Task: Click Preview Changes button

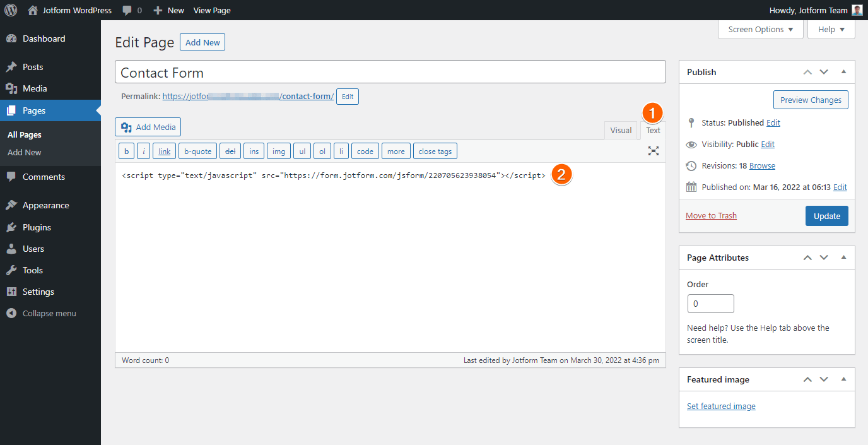Action: 811,100
